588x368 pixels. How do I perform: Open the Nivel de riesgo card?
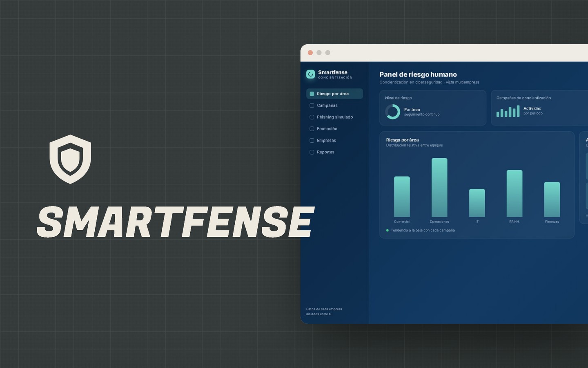[x=433, y=108]
